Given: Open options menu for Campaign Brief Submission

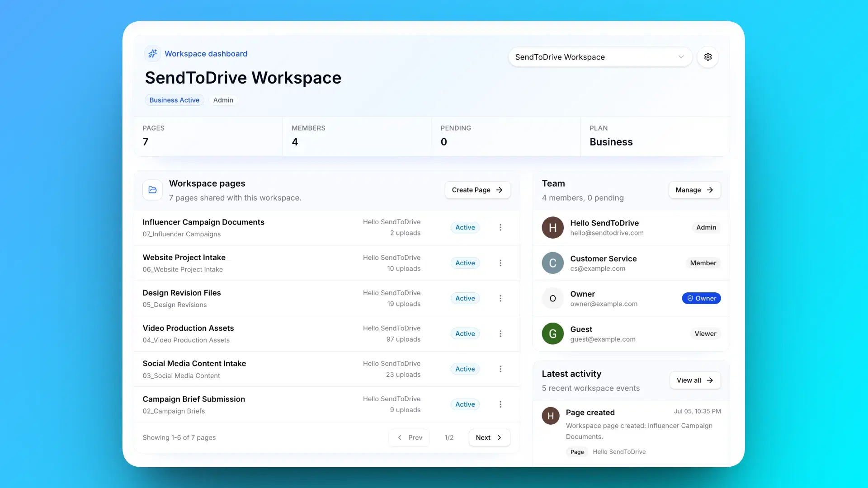Looking at the screenshot, I should 500,404.
